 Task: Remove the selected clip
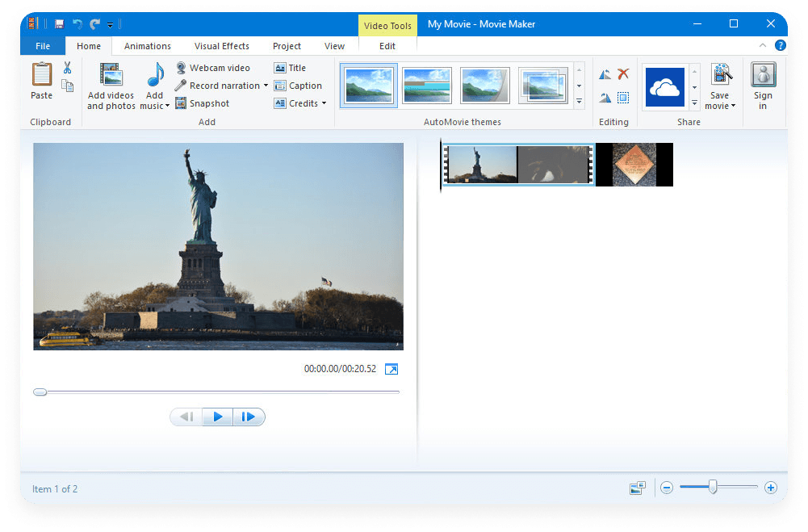click(x=622, y=73)
